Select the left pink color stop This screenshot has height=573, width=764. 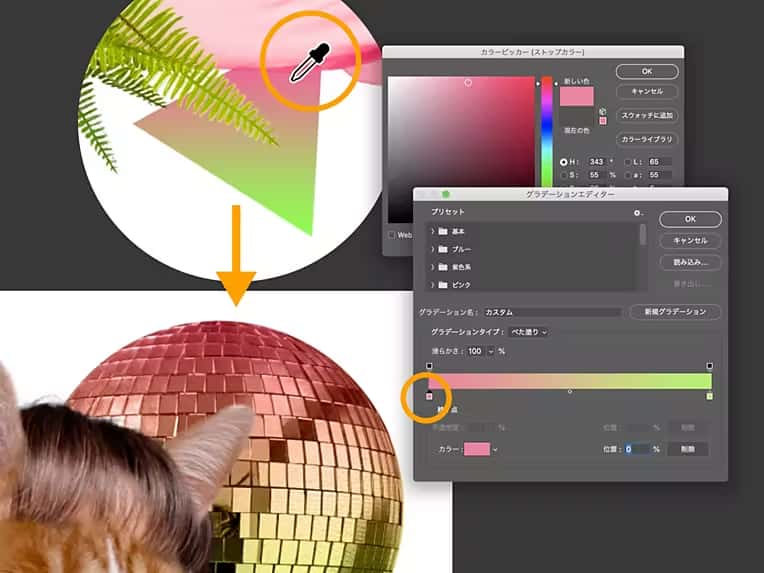click(429, 396)
